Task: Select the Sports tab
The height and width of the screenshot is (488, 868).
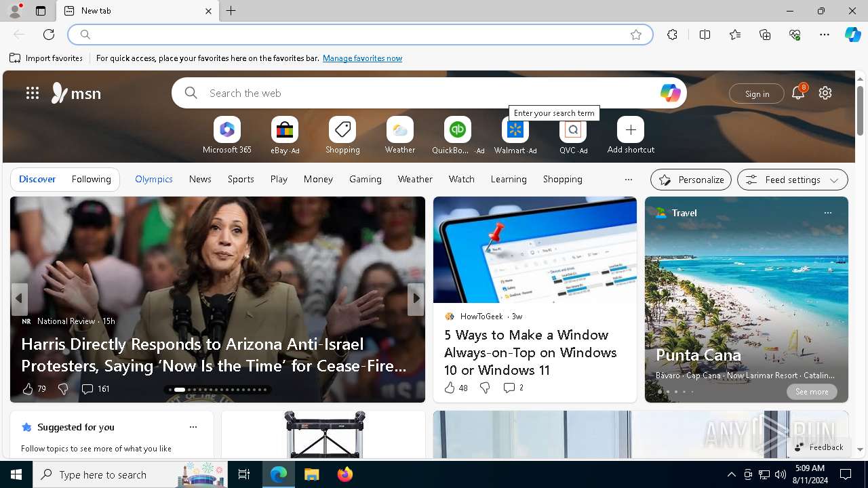Action: coord(241,179)
